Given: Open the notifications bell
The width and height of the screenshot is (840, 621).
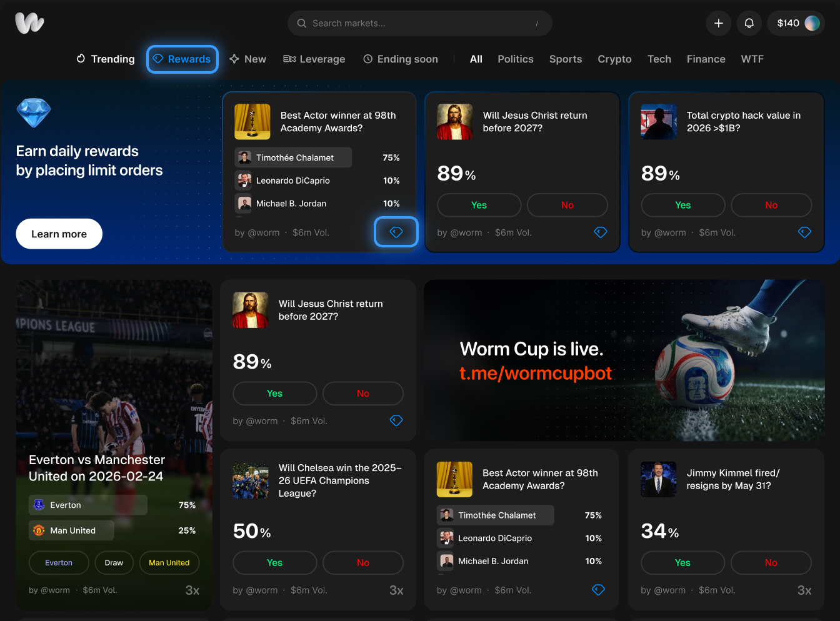Looking at the screenshot, I should tap(749, 23).
